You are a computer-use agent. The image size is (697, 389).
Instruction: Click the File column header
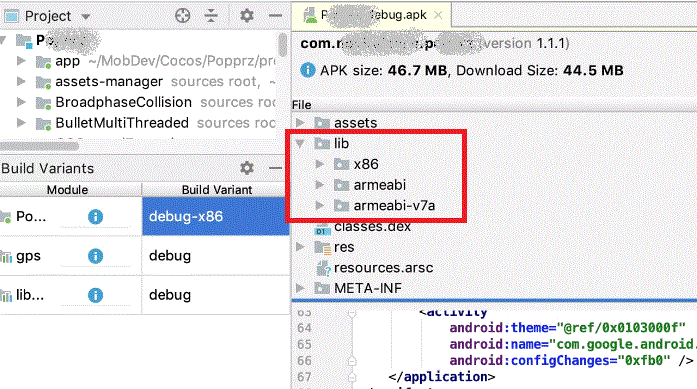301,105
